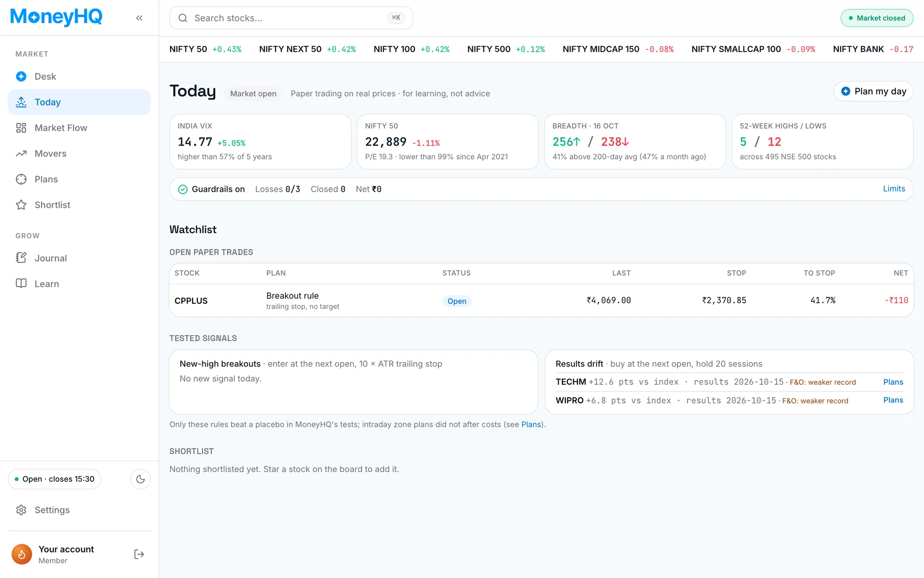
Task: Click the Learn book icon
Action: tap(21, 283)
